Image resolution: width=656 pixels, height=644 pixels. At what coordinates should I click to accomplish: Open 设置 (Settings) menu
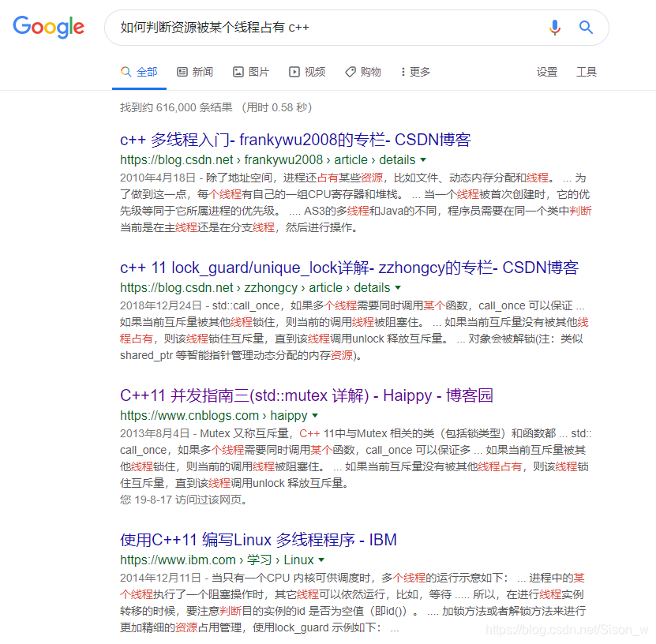click(547, 72)
